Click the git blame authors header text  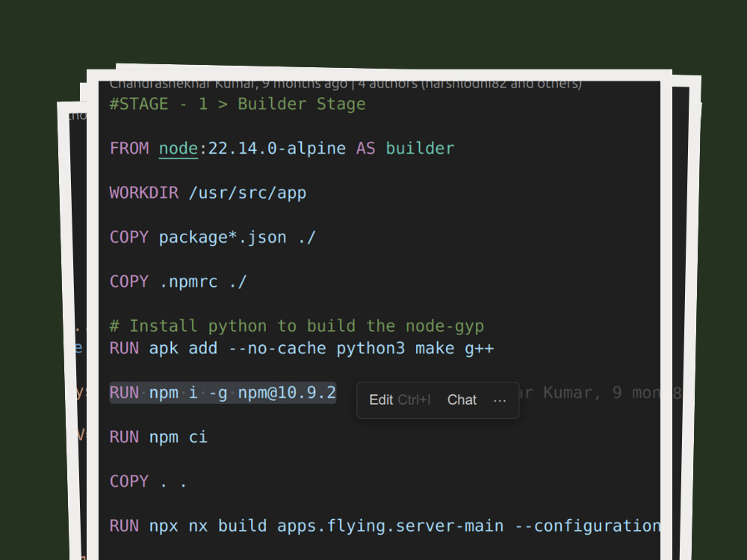(x=345, y=84)
